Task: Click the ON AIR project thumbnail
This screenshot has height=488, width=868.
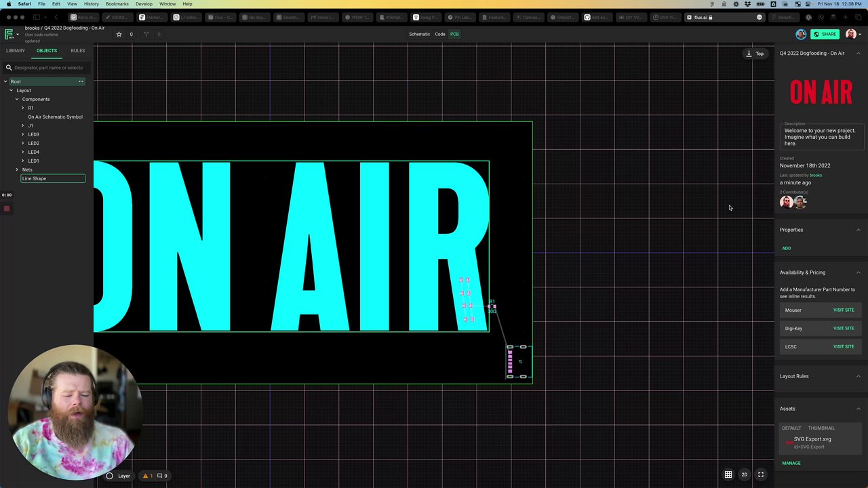Action: point(821,91)
